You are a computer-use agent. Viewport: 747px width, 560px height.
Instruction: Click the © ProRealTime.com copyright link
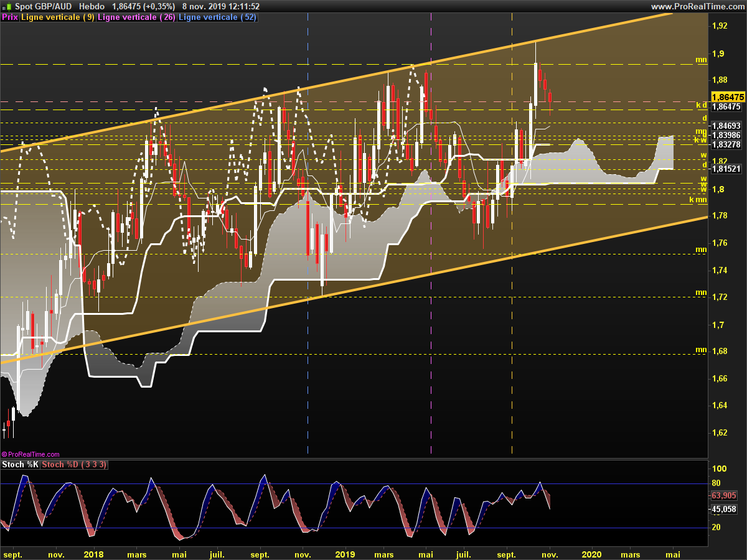pos(31,454)
